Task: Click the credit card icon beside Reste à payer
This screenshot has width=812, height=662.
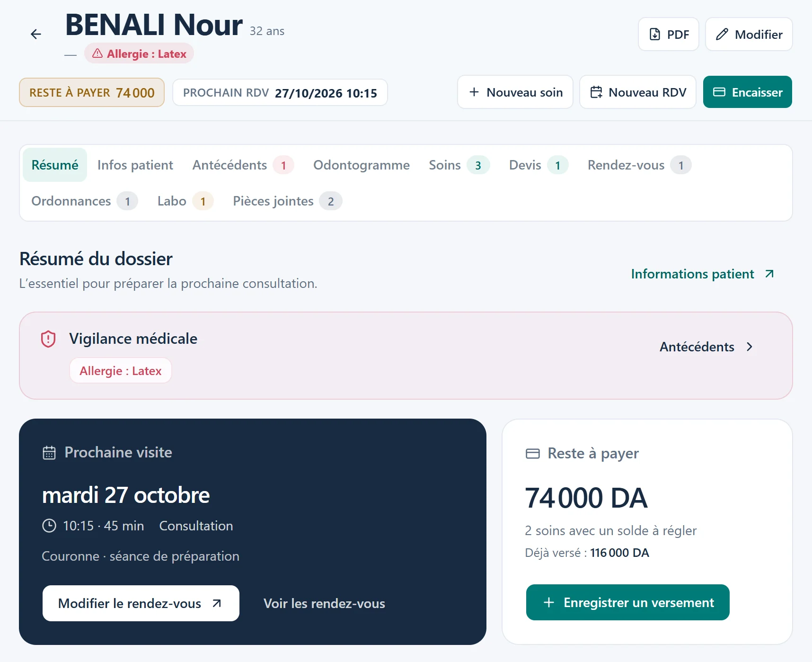Action: tap(533, 454)
